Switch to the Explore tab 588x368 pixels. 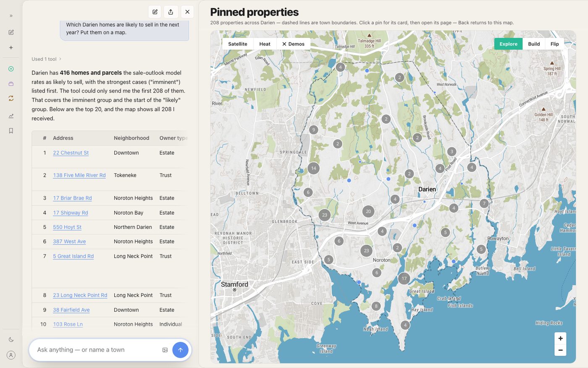coord(508,44)
